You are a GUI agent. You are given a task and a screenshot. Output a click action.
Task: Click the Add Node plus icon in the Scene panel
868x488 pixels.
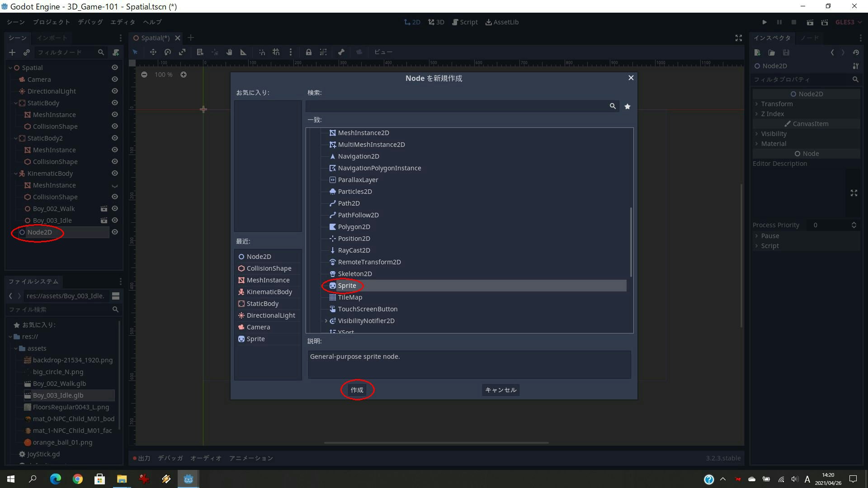point(12,52)
